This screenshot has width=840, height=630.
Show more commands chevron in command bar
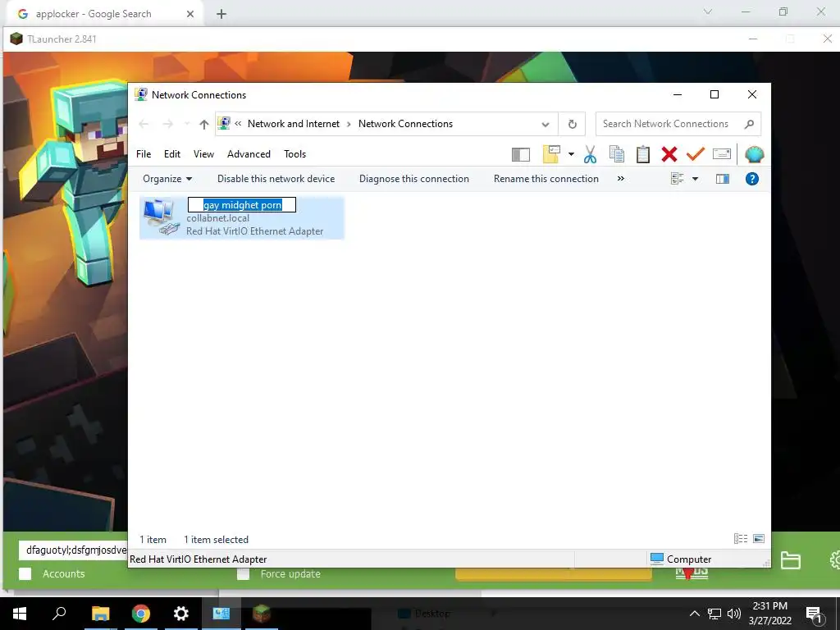[x=620, y=179]
